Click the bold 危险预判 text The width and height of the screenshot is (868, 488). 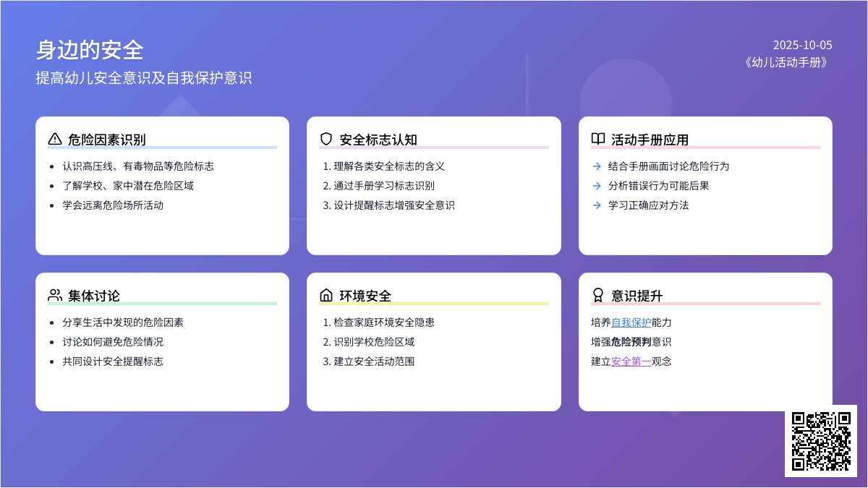[x=631, y=342]
